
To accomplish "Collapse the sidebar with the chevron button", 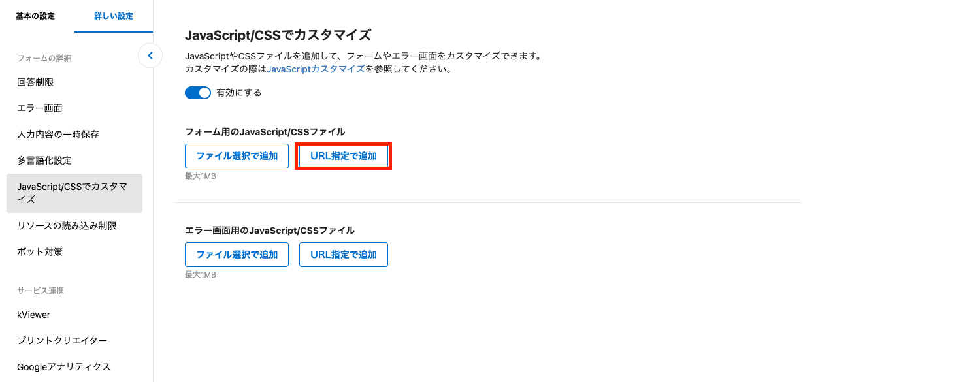I will point(150,56).
